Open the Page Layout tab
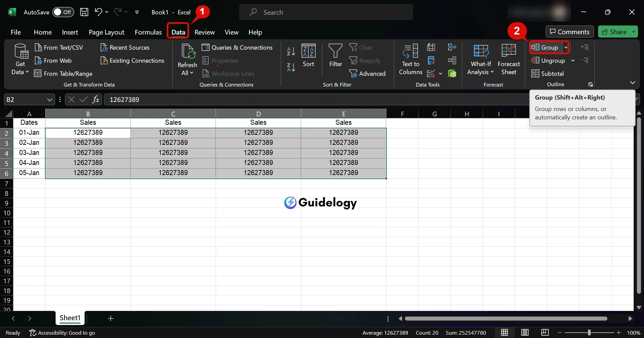 coord(106,32)
